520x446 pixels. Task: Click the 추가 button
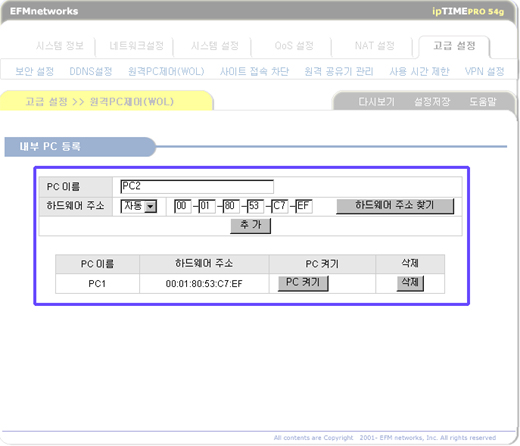251,226
